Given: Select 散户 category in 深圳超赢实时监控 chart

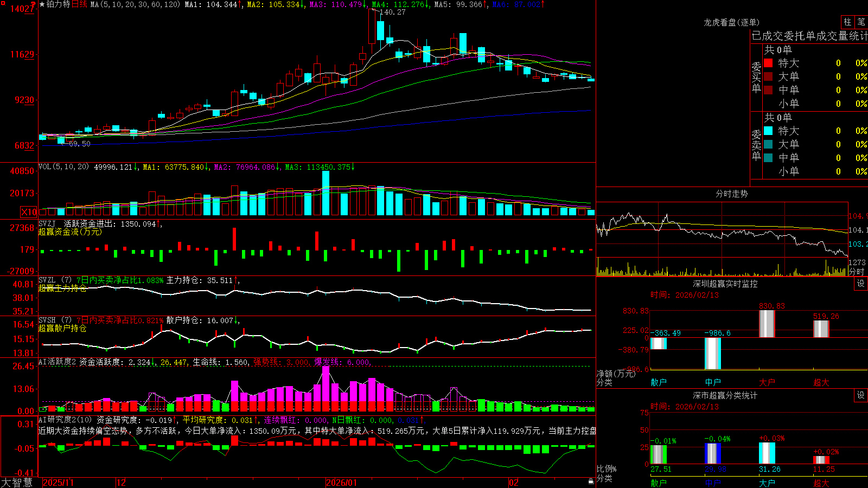Looking at the screenshot, I should (x=659, y=382).
